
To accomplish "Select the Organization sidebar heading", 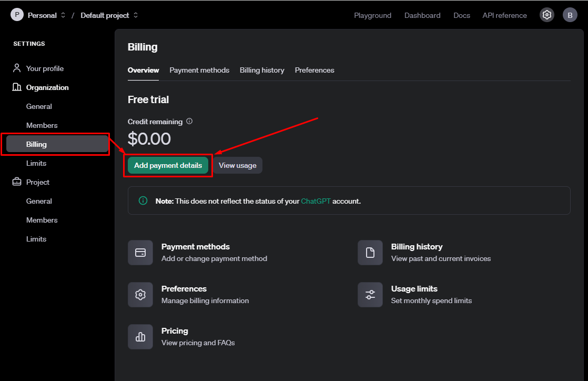I will pyautogui.click(x=47, y=87).
